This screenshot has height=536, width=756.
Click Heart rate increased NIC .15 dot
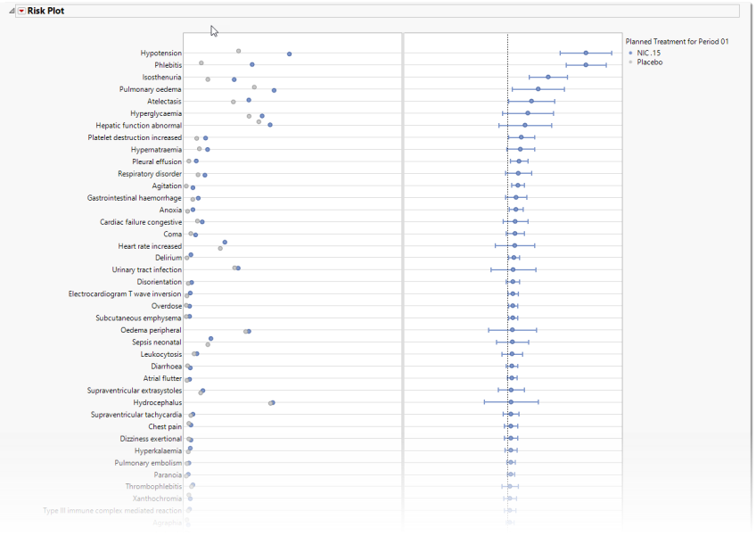click(x=225, y=243)
